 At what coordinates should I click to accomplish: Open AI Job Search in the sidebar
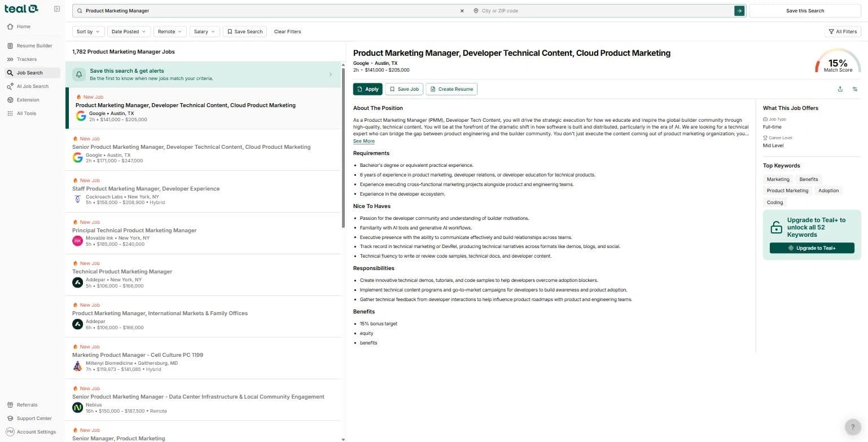(32, 86)
